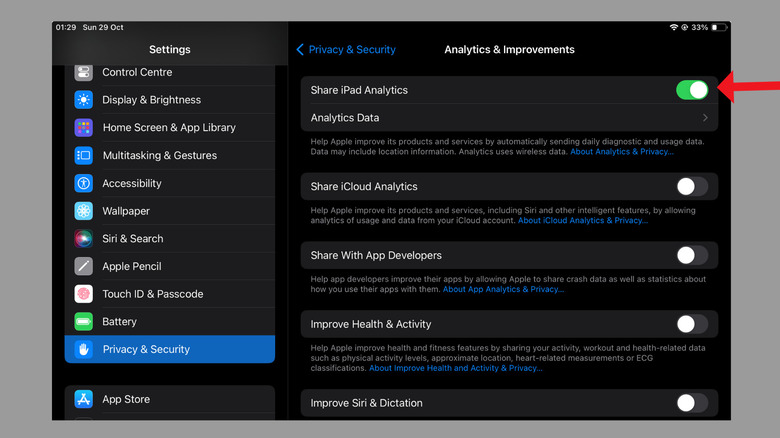
Task: Tap the Analytics Data row label
Action: (345, 118)
